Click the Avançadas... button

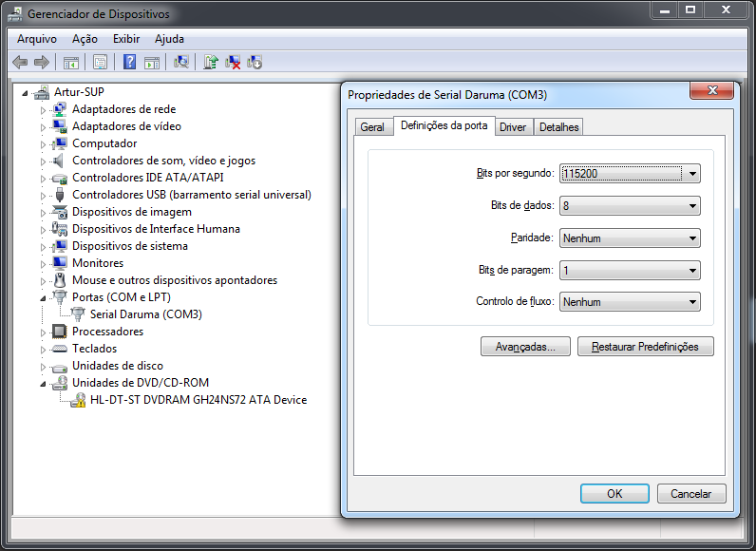click(x=525, y=347)
